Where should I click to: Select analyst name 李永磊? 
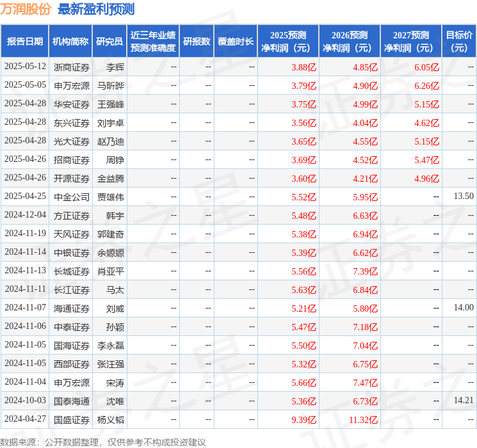111,345
